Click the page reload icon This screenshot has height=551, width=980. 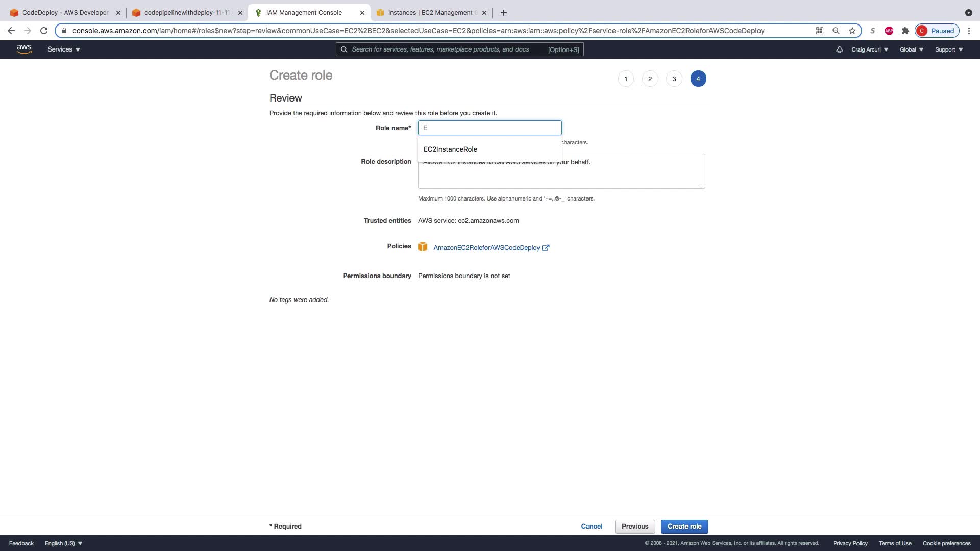click(x=44, y=31)
